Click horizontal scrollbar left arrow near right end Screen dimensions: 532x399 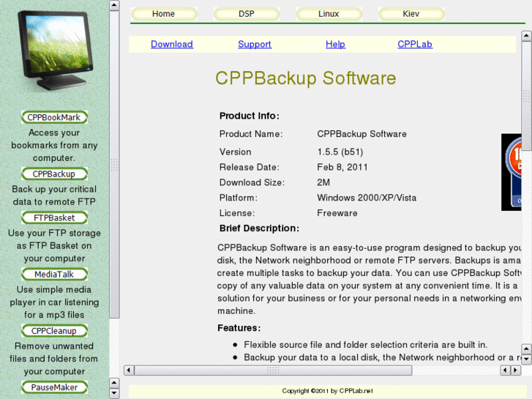tap(505, 370)
